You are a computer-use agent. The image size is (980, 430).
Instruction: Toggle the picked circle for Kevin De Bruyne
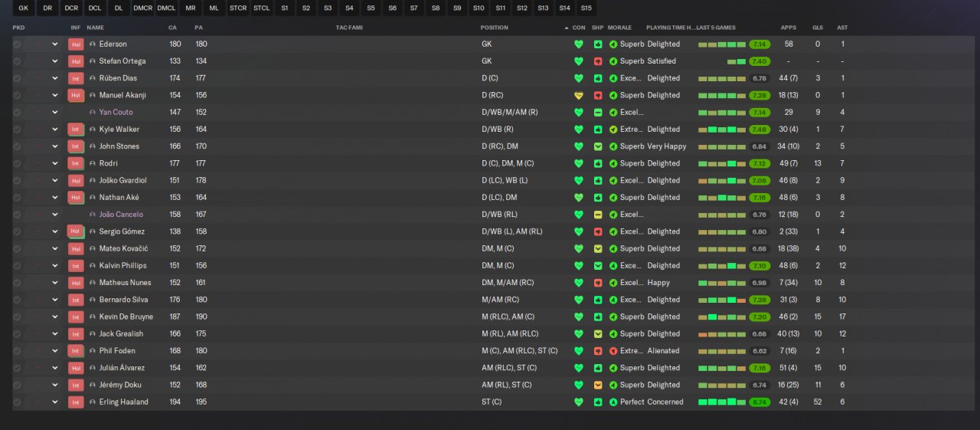pyautogui.click(x=17, y=317)
